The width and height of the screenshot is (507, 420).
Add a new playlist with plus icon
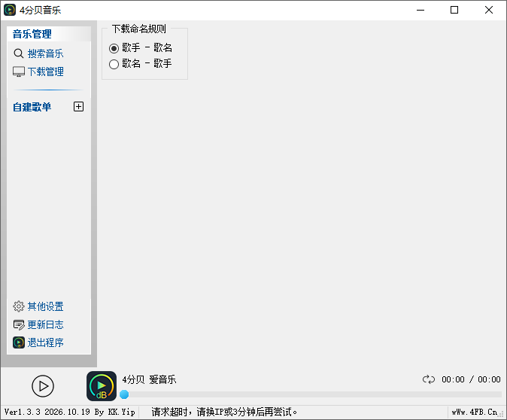(78, 106)
